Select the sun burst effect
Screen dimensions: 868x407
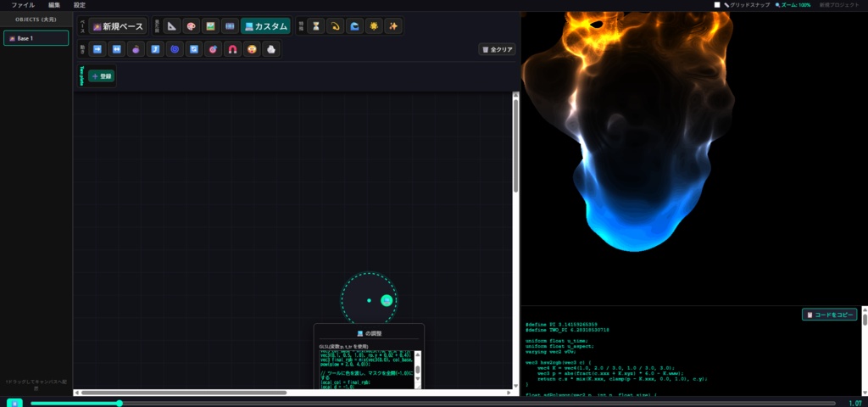tap(374, 26)
